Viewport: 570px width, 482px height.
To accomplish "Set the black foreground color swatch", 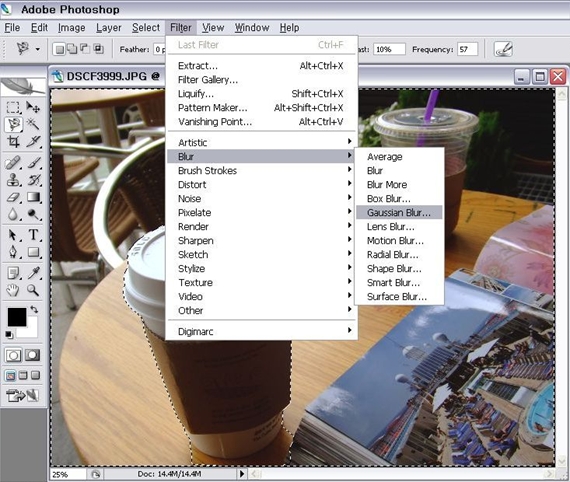I will [x=17, y=317].
